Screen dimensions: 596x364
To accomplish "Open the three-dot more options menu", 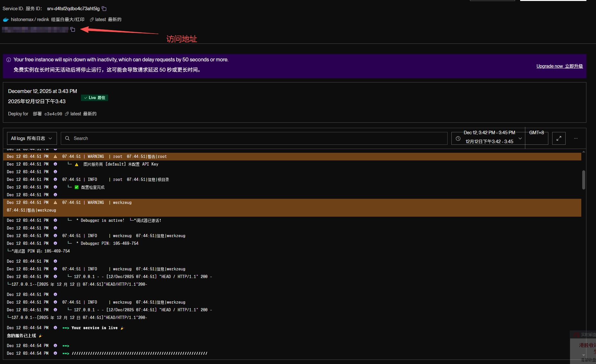I will tap(576, 138).
